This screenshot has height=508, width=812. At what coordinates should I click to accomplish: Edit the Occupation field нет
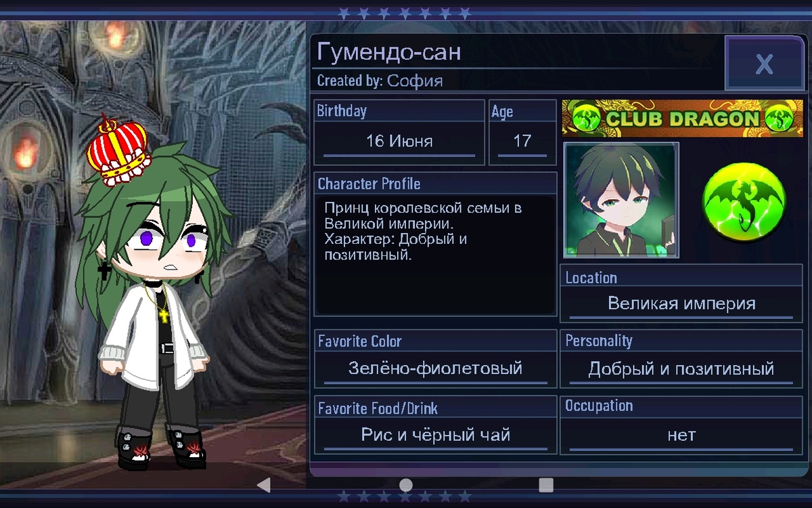pos(681,435)
